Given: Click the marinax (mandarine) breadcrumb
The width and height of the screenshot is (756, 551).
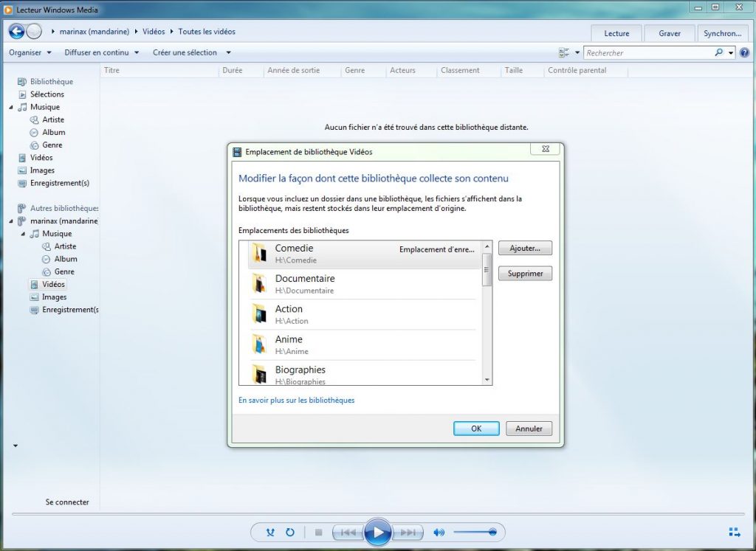Looking at the screenshot, I should (94, 32).
